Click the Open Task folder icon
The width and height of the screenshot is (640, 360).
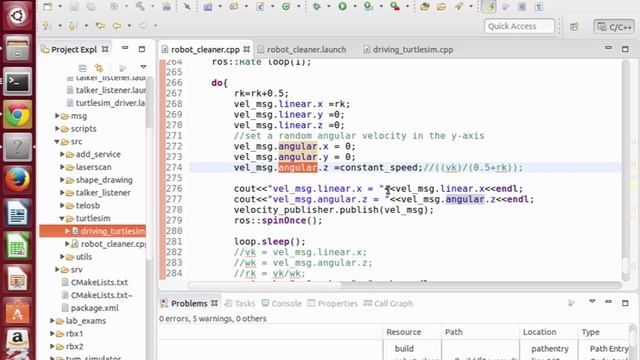click(441, 6)
